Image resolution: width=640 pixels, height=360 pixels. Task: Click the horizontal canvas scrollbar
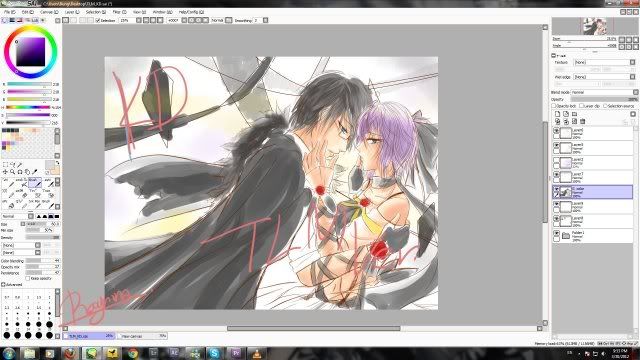click(x=313, y=328)
